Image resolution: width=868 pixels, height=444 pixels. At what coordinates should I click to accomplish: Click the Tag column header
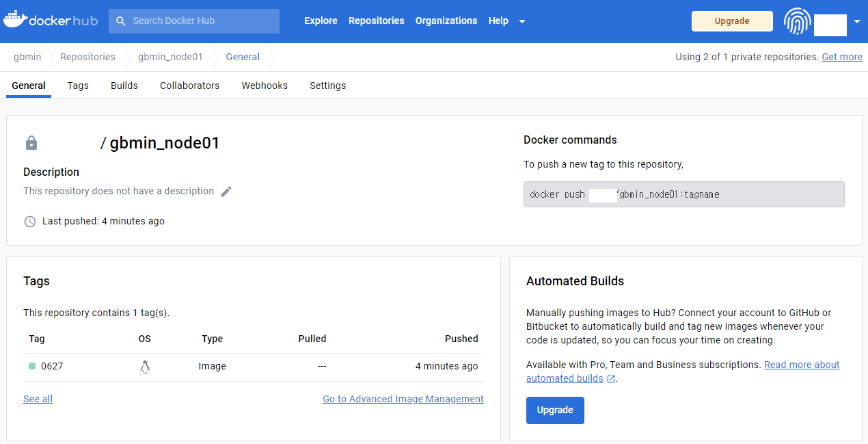coord(37,339)
